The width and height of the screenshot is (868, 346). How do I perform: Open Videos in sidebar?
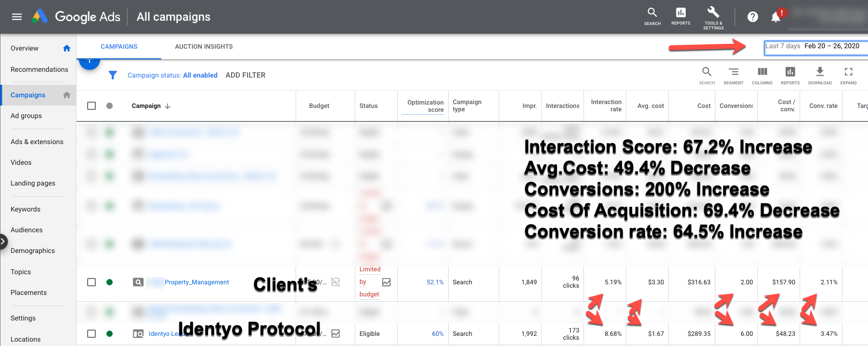21,162
